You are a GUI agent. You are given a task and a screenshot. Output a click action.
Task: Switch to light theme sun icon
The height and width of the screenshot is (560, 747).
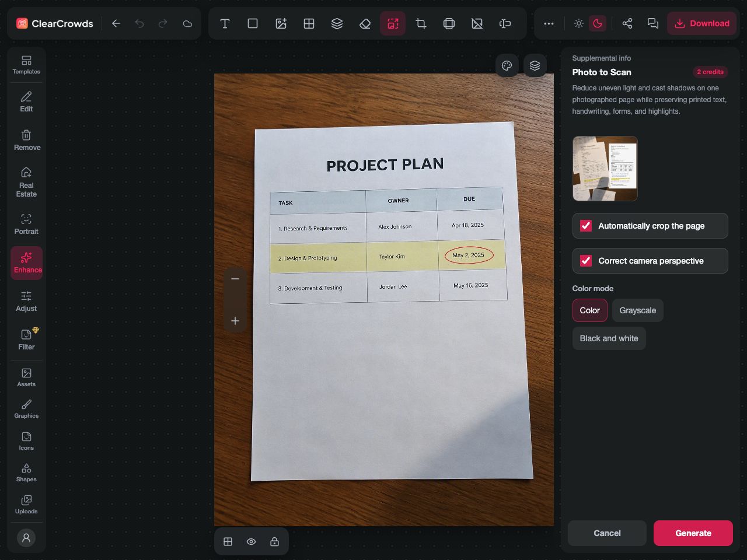click(x=579, y=23)
